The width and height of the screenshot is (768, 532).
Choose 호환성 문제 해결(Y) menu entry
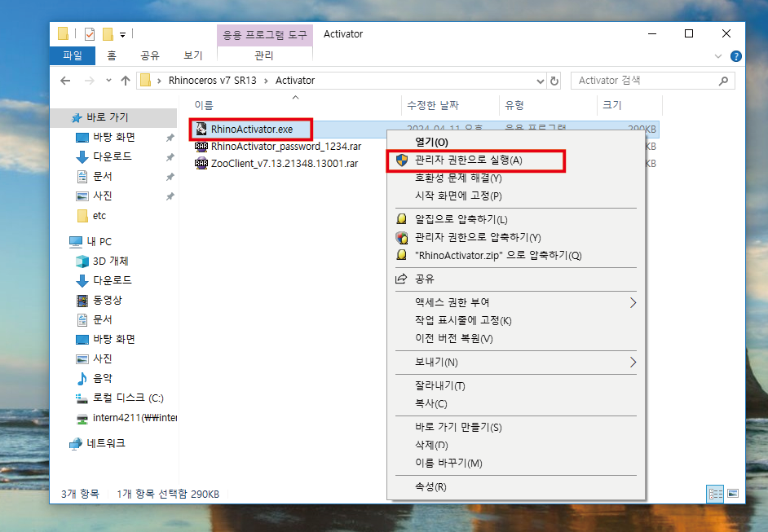coord(516,178)
